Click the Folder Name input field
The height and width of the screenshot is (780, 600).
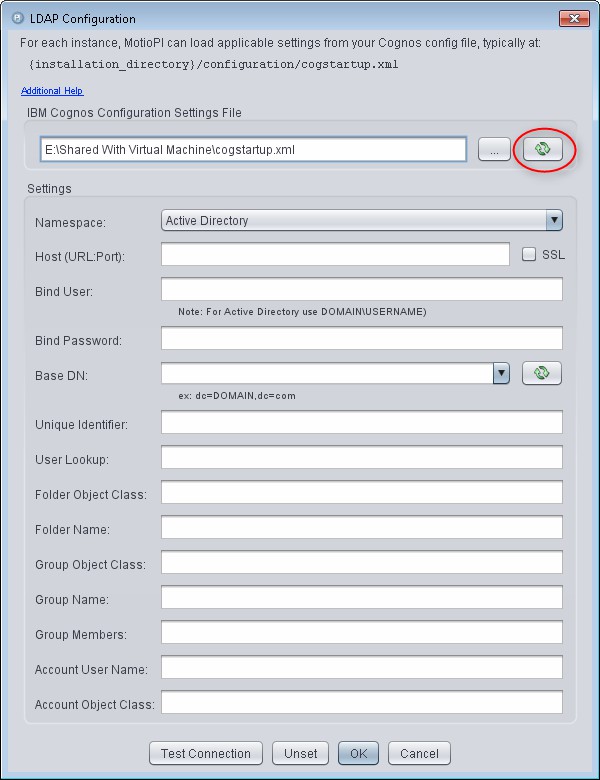[362, 527]
